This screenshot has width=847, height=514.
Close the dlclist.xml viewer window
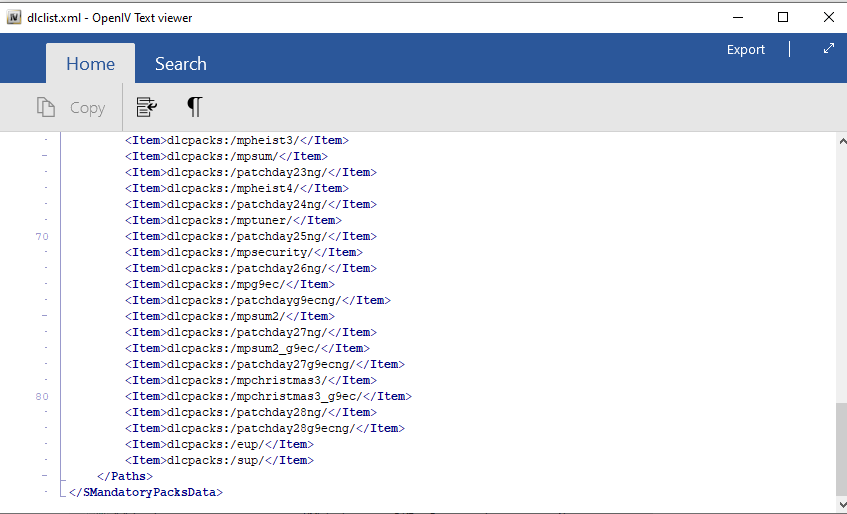(828, 17)
